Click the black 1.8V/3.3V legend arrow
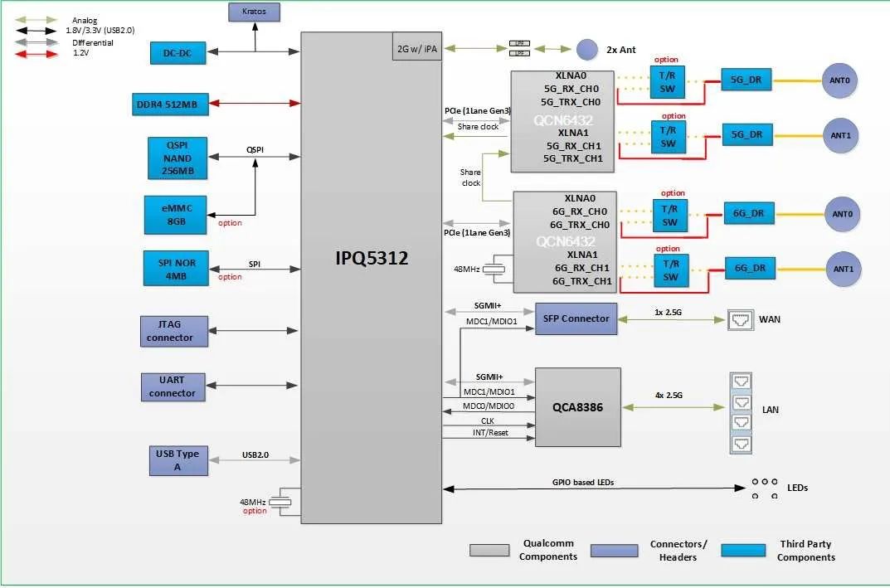The height and width of the screenshot is (588, 890). [x=36, y=31]
